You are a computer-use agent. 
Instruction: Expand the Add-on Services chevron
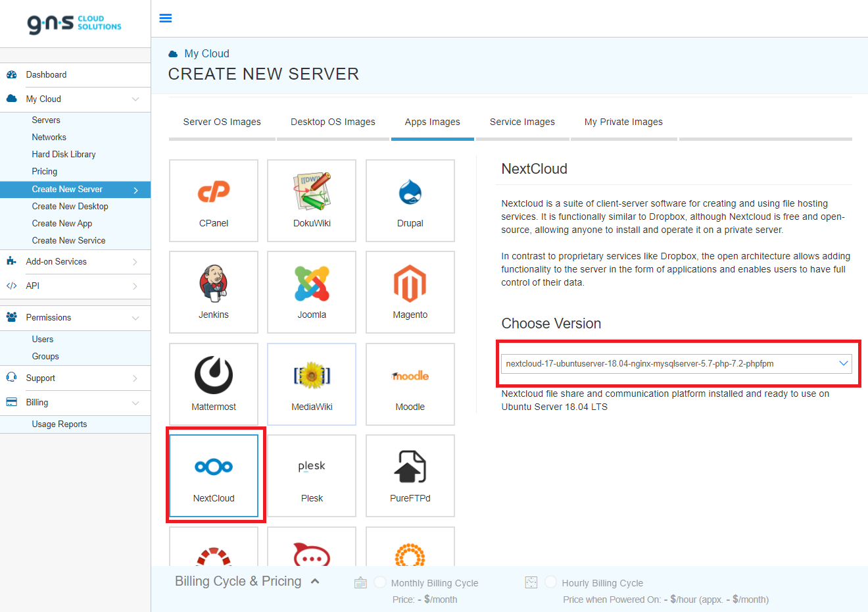pyautogui.click(x=135, y=262)
